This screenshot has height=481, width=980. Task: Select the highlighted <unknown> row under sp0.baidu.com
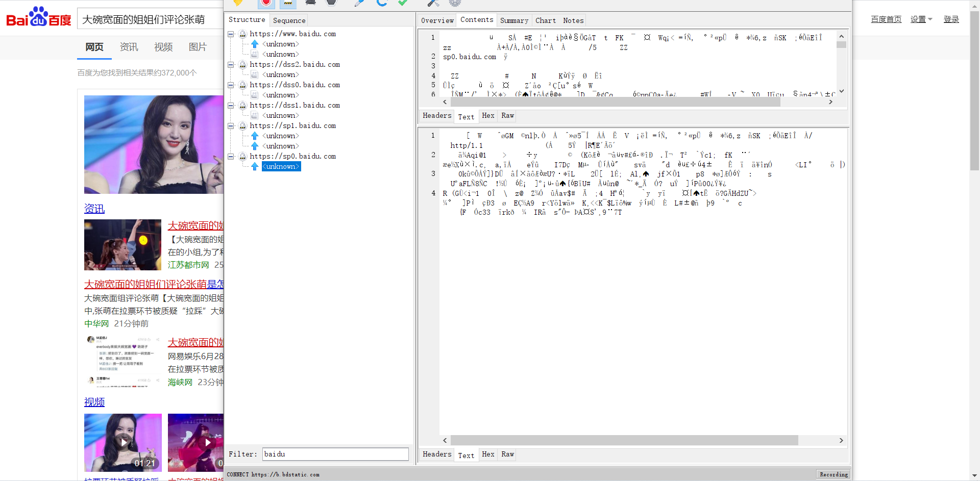click(281, 166)
